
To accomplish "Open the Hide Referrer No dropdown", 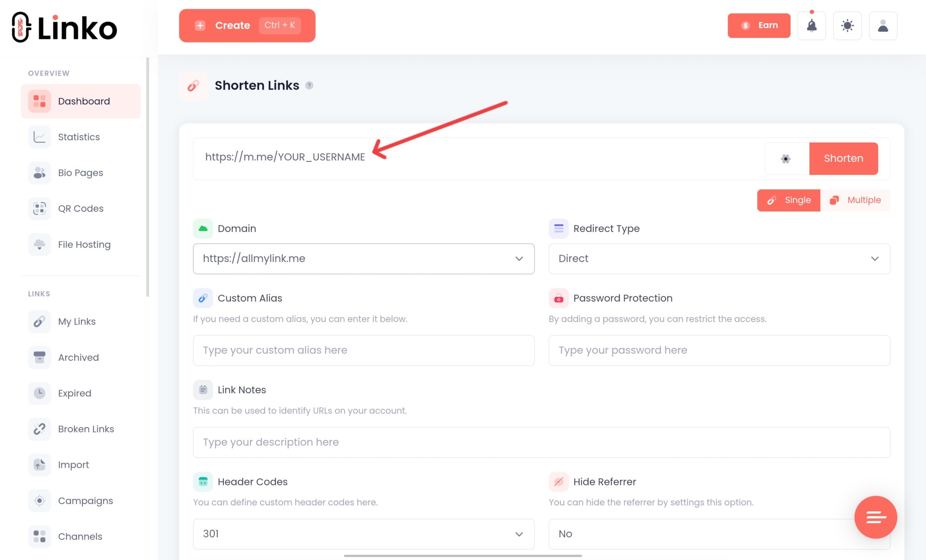I will pyautogui.click(x=719, y=534).
